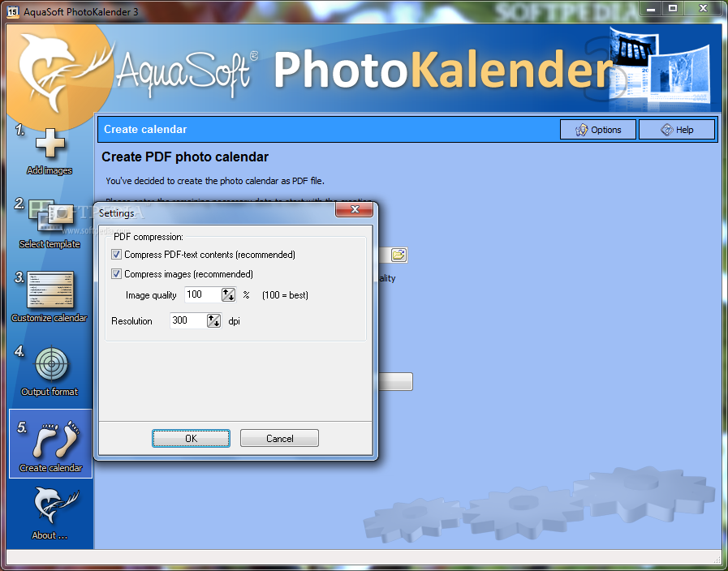Open the Options button
728x571 pixels.
[x=598, y=130]
